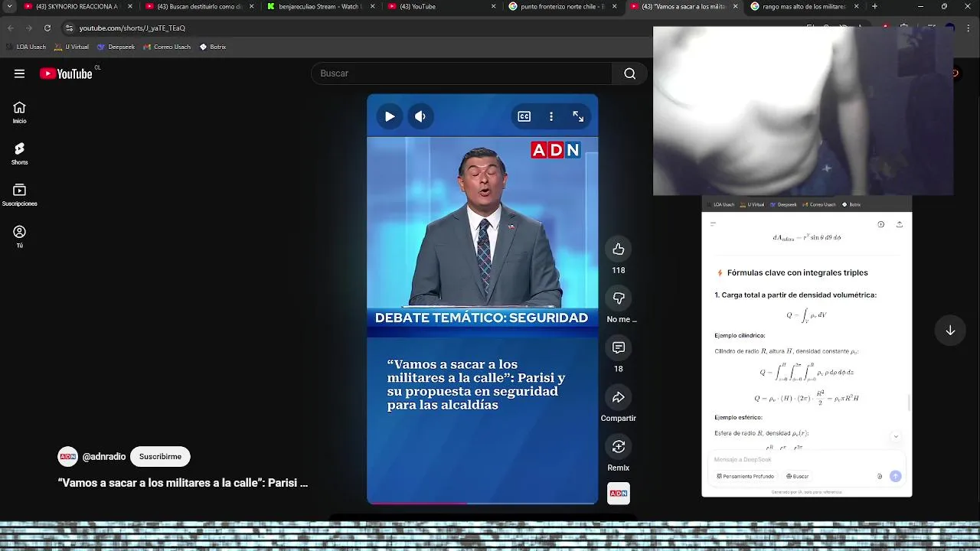The width and height of the screenshot is (980, 551).
Task: Open the YouTube hamburger guide menu
Action: point(19,73)
